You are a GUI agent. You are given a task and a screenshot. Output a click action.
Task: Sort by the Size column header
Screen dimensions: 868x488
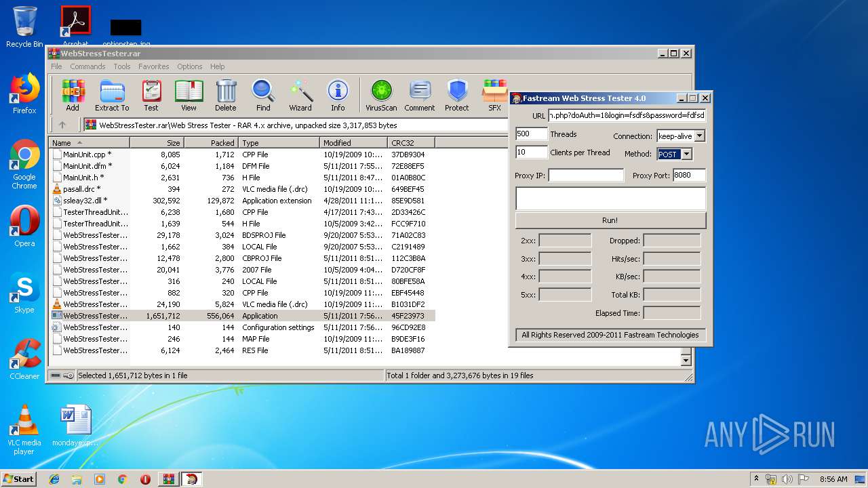click(157, 143)
